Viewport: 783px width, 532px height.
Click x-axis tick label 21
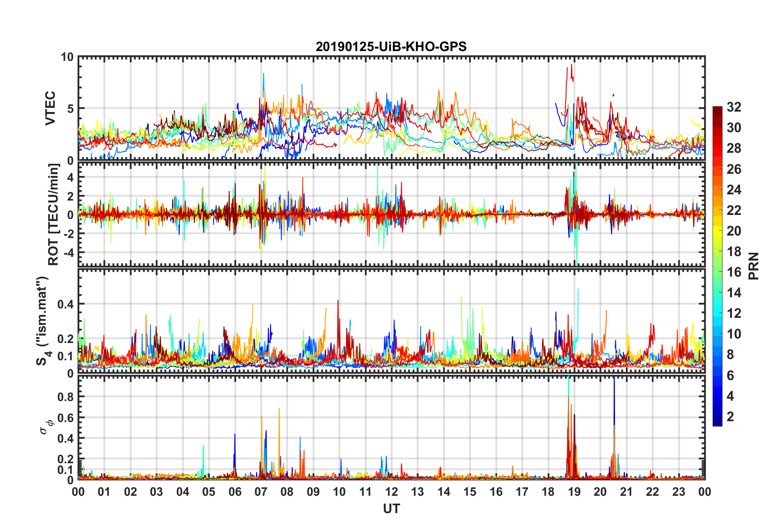point(627,492)
